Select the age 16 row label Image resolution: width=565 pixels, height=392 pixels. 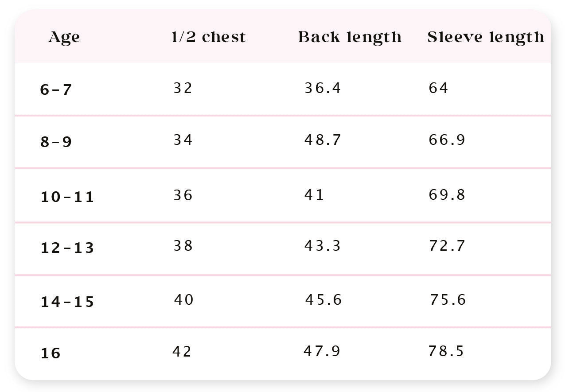51,353
